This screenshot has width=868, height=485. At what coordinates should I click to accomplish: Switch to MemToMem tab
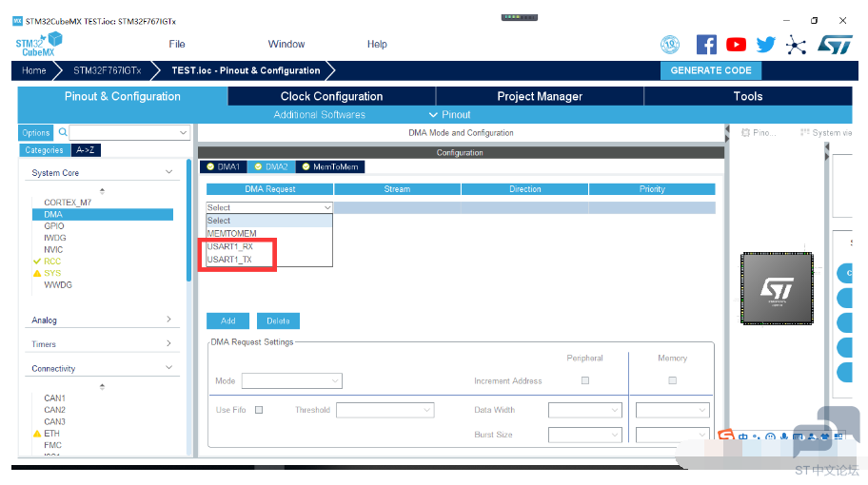pos(330,166)
